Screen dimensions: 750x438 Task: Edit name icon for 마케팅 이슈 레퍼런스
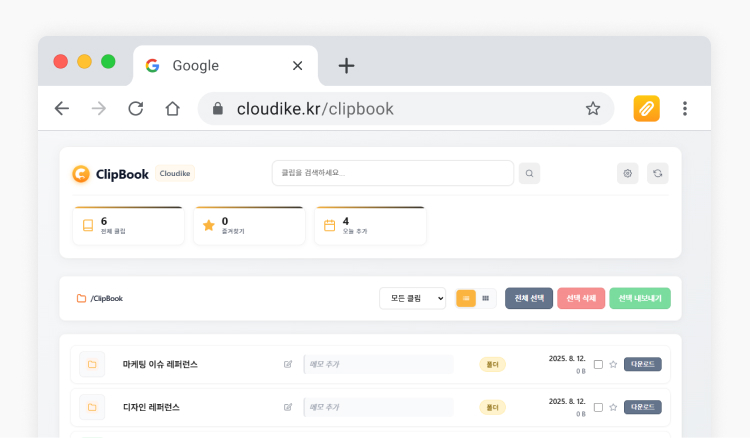(x=287, y=364)
